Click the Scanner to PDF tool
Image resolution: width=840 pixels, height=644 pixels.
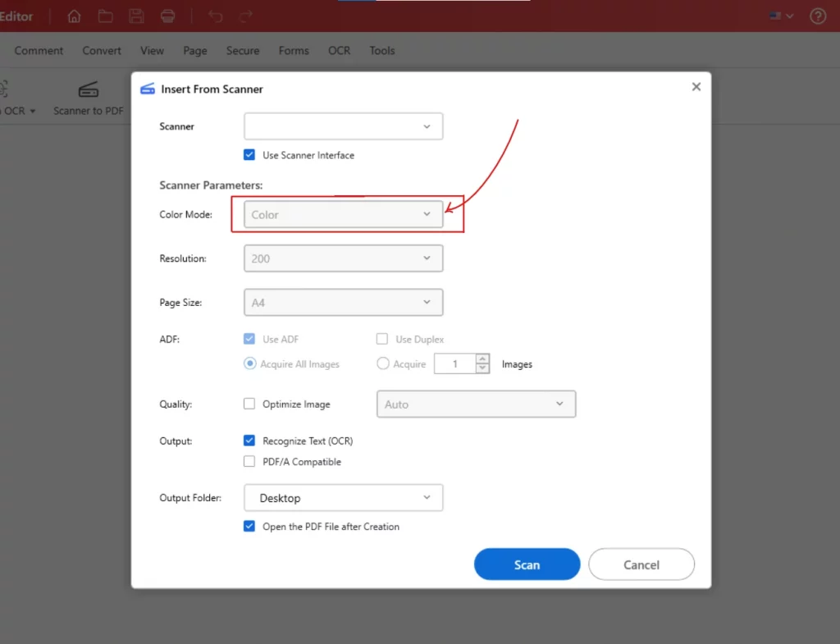click(89, 98)
